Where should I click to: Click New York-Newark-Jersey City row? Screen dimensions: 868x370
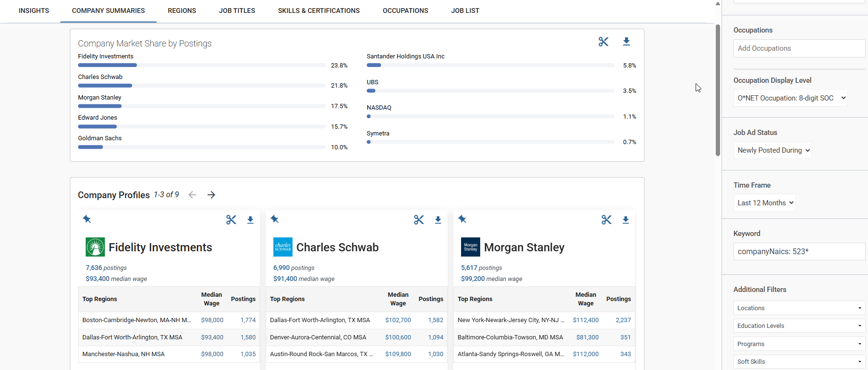pyautogui.click(x=544, y=320)
